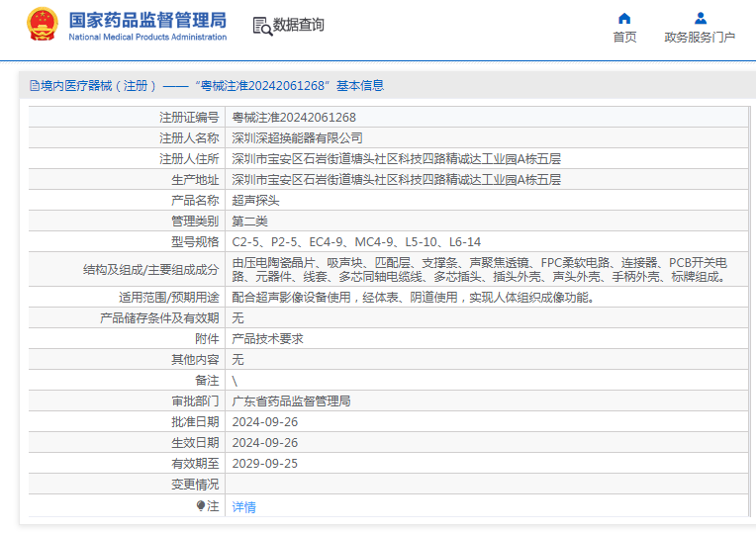Click 生产地址 address value

[x=397, y=180]
